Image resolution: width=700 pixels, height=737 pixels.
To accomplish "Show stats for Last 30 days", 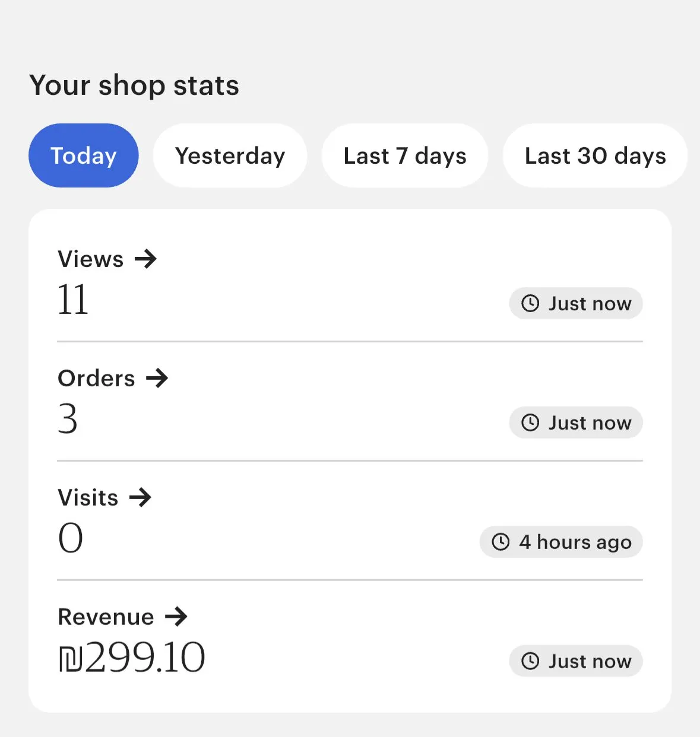I will 595,156.
